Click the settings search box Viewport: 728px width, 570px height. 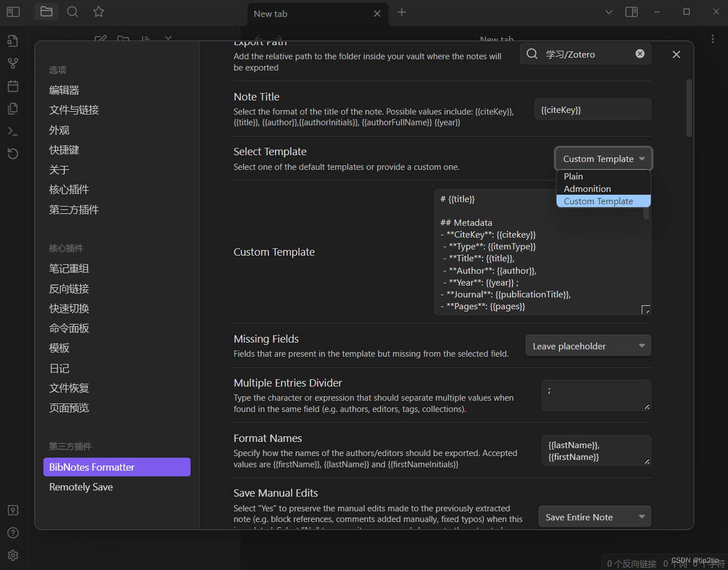point(585,54)
